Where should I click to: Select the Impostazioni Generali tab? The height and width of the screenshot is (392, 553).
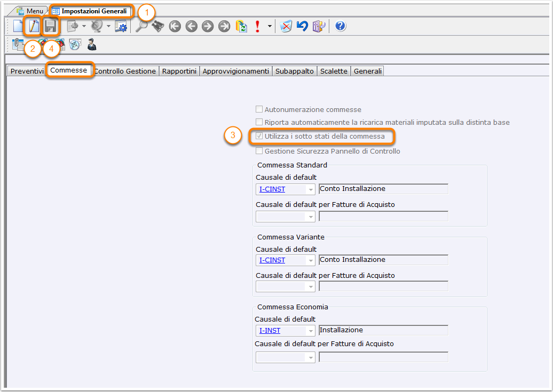click(90, 11)
